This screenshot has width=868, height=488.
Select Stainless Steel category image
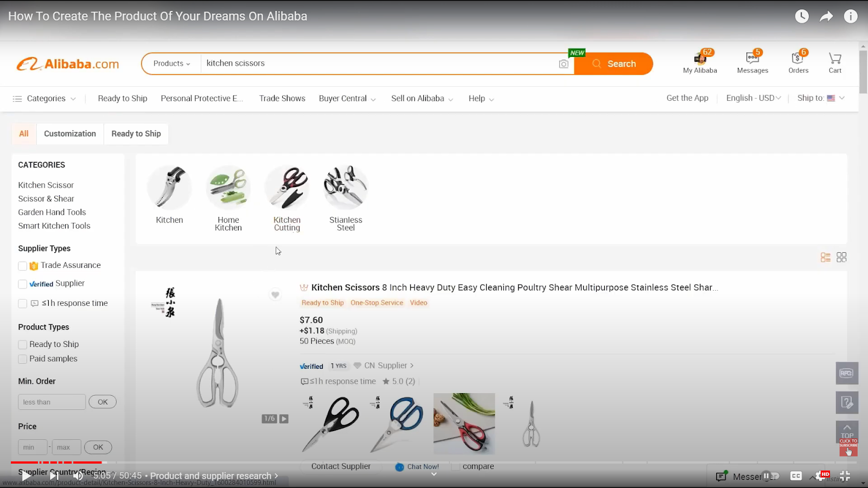346,188
